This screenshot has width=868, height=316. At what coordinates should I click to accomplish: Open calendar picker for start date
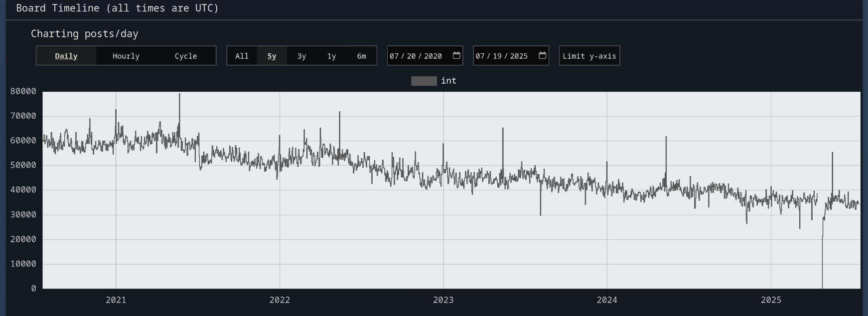456,55
